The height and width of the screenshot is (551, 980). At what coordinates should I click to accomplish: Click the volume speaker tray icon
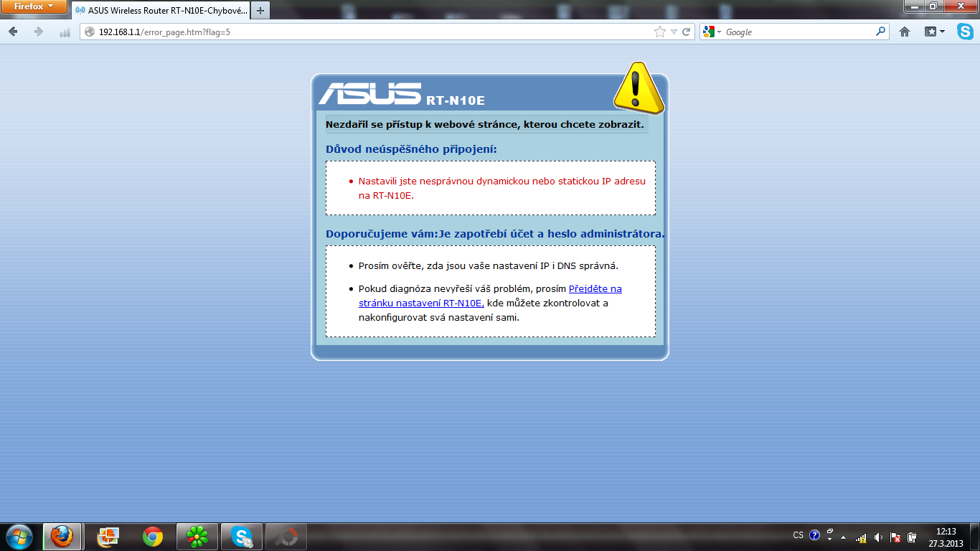(x=878, y=537)
